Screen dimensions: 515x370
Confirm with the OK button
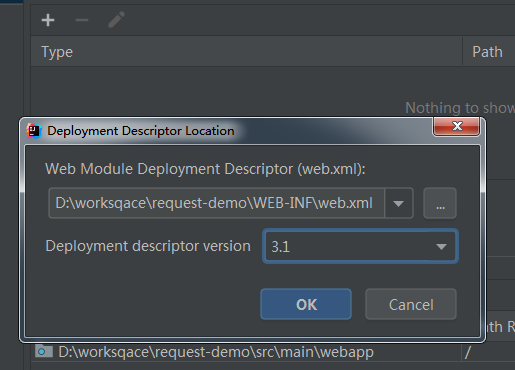coord(306,304)
